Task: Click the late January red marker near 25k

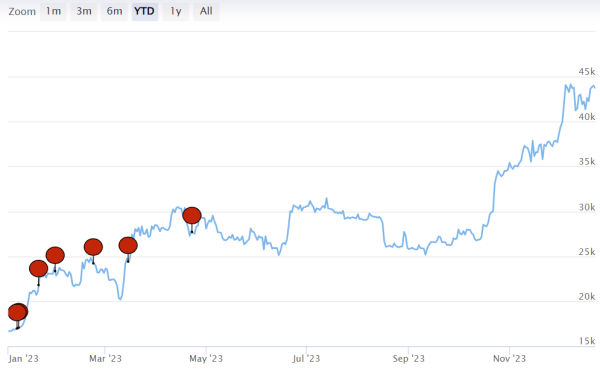Action: tap(55, 255)
